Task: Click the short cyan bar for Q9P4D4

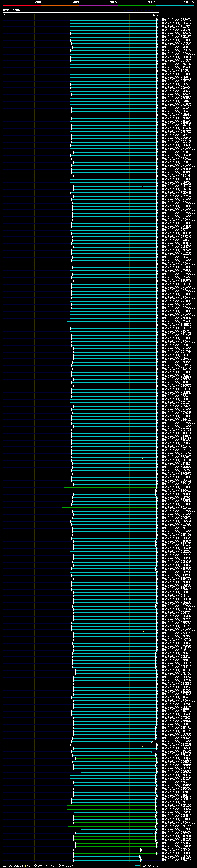Action: [107, 850]
